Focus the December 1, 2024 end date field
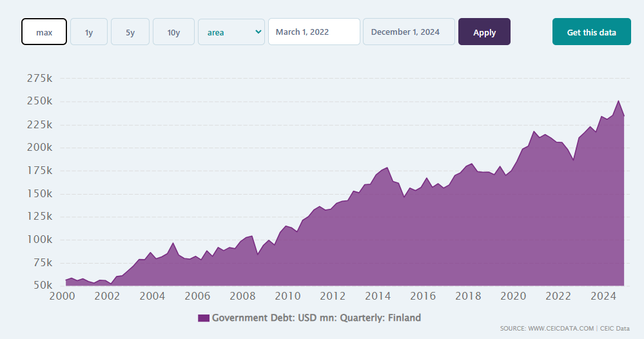Screen dimensions: 644x339 (x=409, y=32)
